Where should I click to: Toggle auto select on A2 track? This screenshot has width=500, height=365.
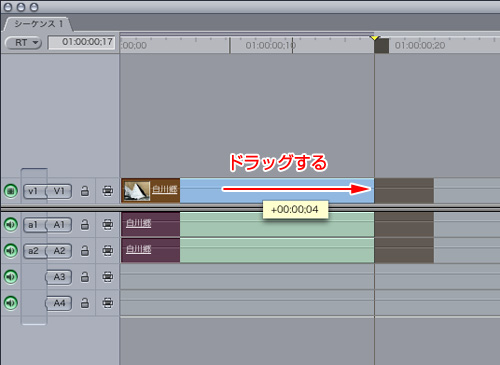[107, 250]
